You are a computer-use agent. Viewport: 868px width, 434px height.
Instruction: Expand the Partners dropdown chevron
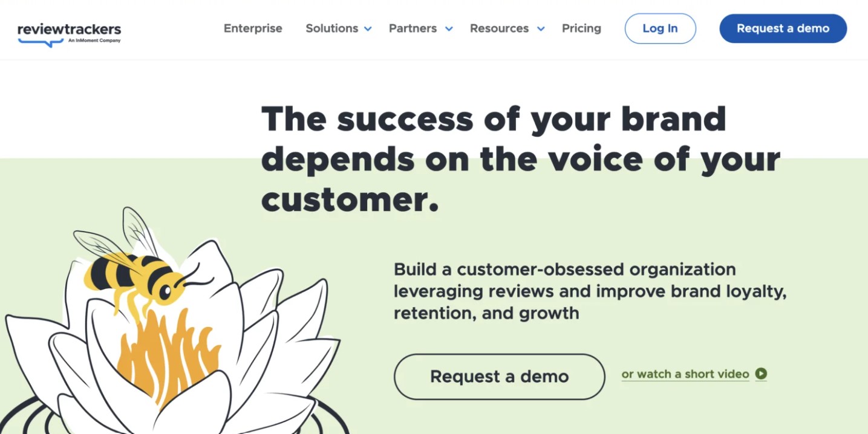pos(449,28)
